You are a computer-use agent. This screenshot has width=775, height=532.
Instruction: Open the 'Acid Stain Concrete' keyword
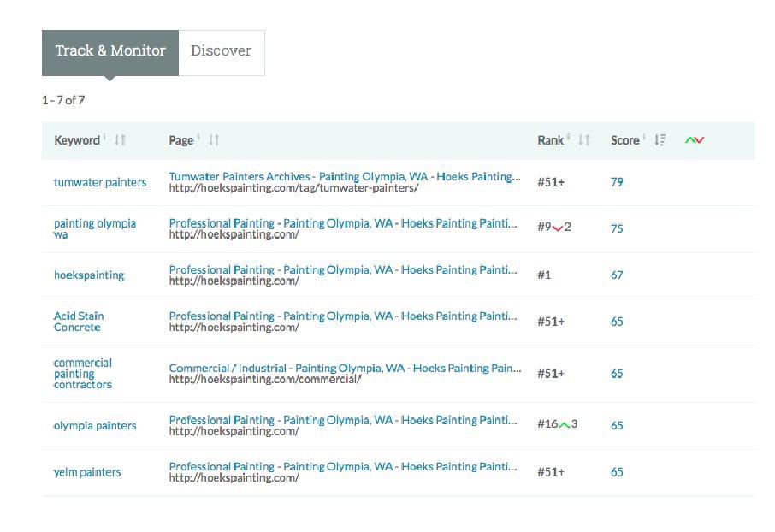(79, 322)
